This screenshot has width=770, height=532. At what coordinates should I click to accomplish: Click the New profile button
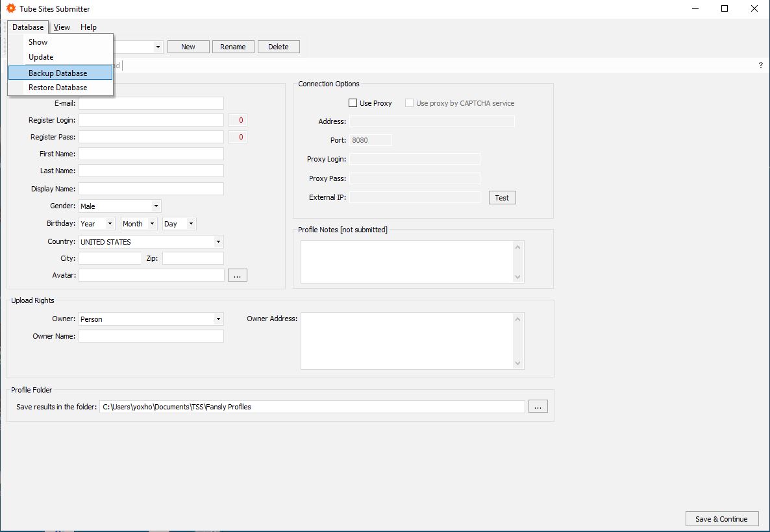pyautogui.click(x=188, y=46)
